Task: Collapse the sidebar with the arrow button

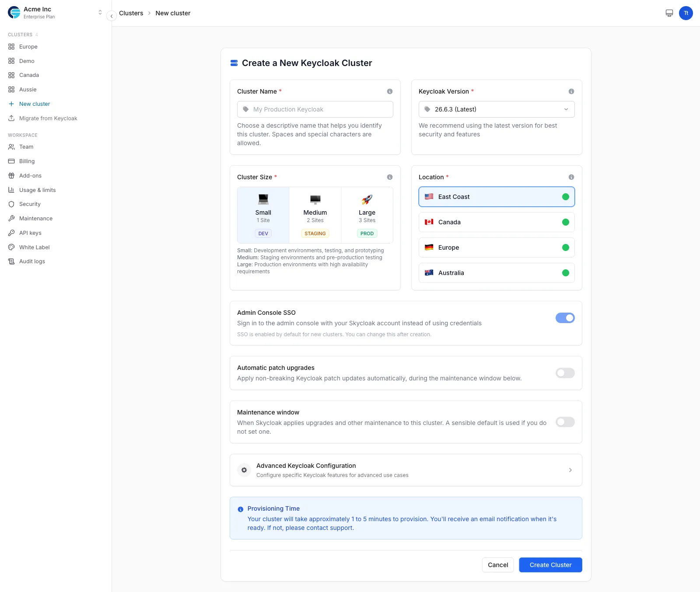Action: click(112, 16)
